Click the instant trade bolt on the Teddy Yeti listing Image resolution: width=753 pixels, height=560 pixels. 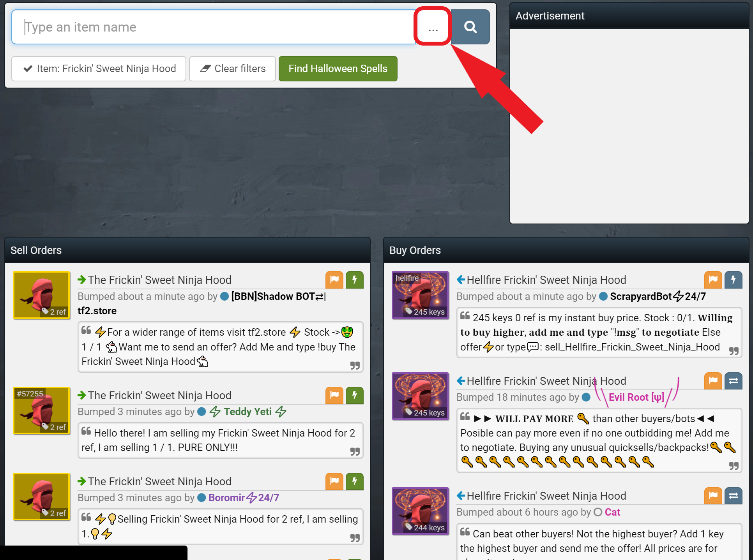[x=354, y=395]
